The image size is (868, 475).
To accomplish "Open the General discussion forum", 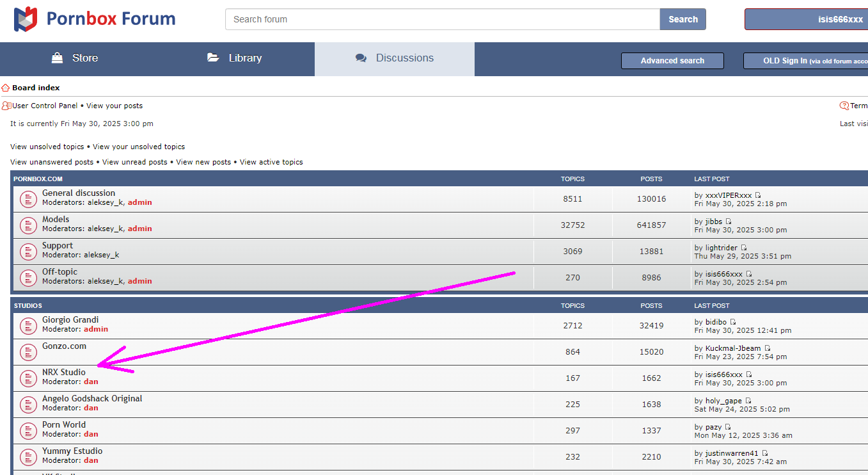I will pyautogui.click(x=79, y=193).
